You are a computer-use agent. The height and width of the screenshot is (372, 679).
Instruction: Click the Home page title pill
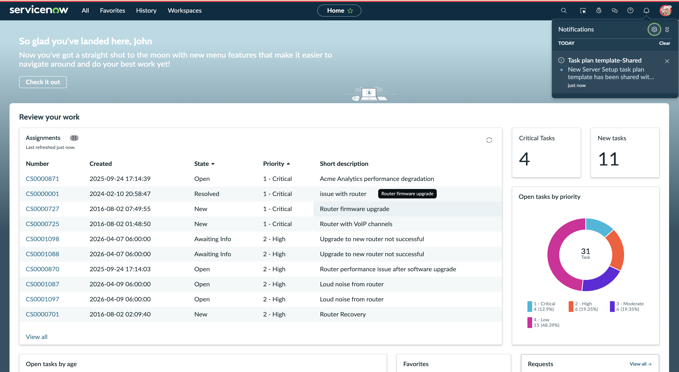pos(339,10)
